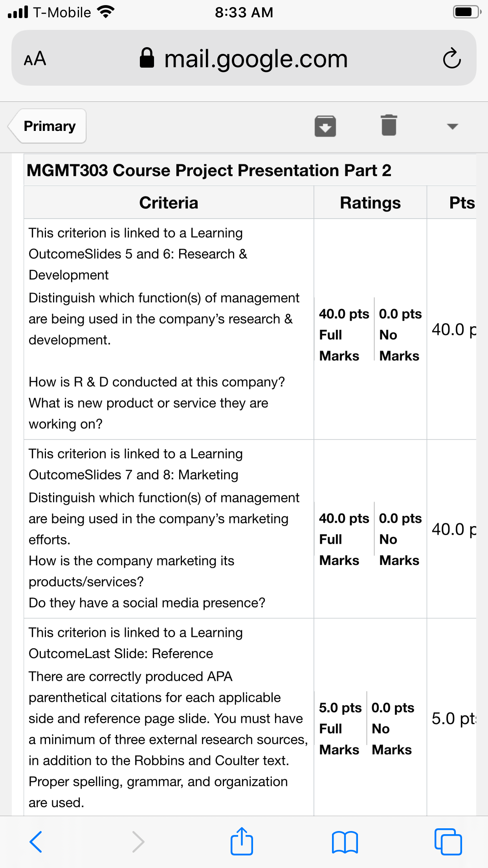488x868 pixels.
Task: Delete email with trash icon
Action: point(389,125)
